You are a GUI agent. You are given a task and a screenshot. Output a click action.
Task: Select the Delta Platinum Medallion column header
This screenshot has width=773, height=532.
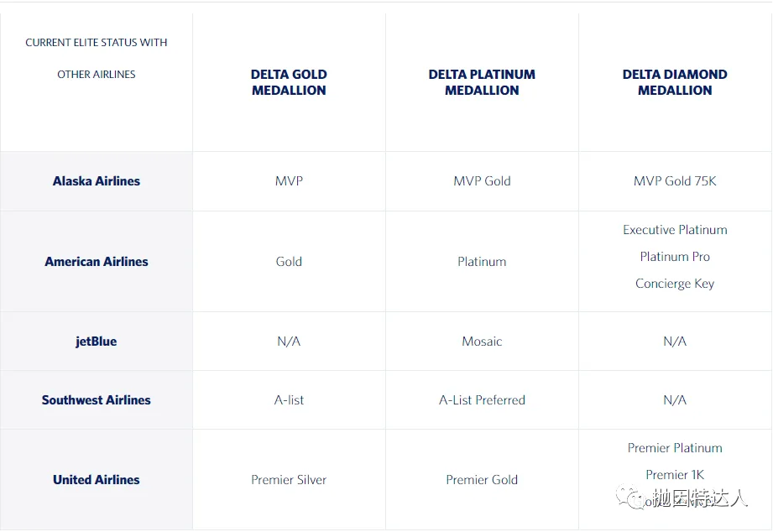[x=482, y=82]
